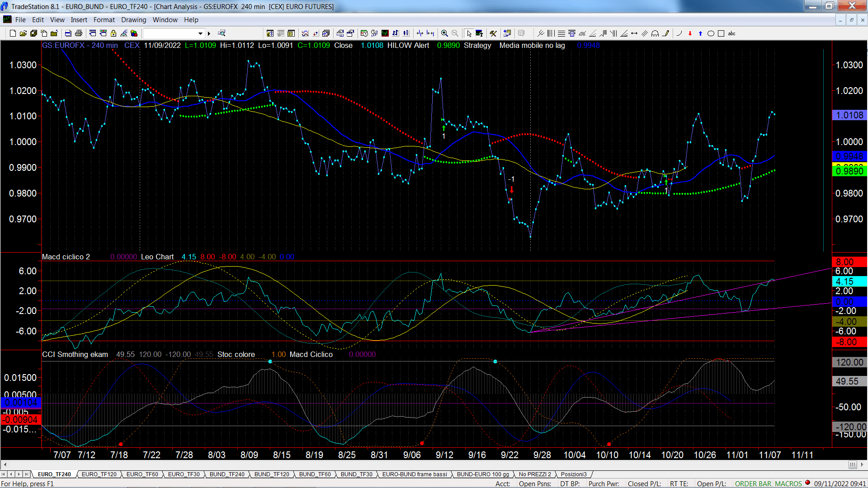Select the candlestick chart type icon
Screen dimensions: 868x488
(406, 33)
